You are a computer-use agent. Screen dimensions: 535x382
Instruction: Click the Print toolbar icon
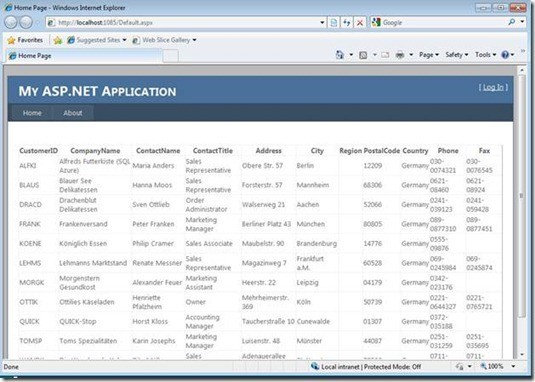click(400, 55)
